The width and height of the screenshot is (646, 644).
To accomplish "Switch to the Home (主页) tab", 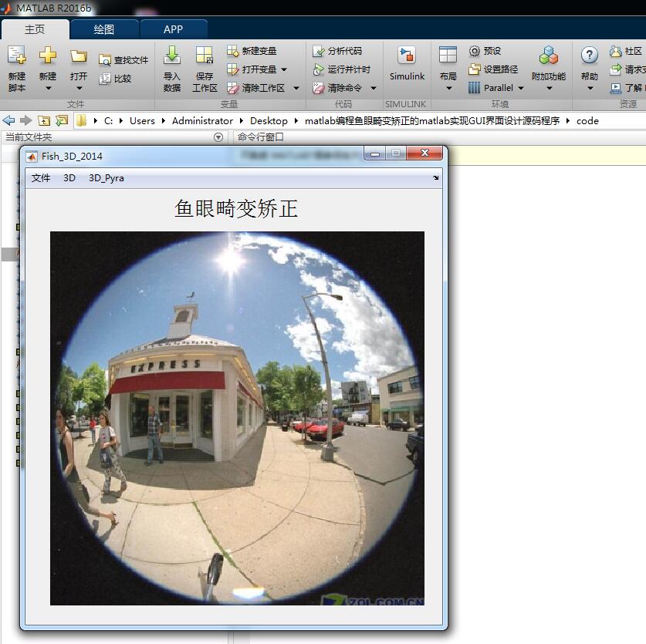I will click(x=35, y=29).
